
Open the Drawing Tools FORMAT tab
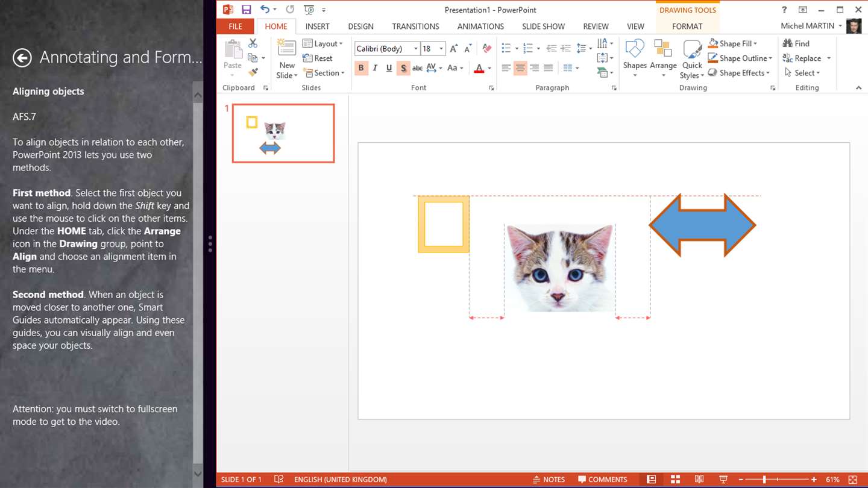coord(687,27)
